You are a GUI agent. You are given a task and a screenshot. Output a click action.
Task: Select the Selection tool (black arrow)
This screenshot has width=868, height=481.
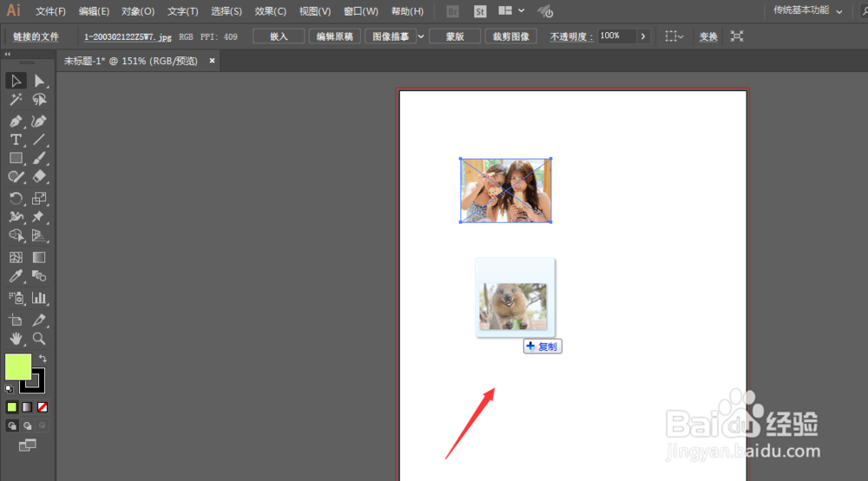click(16, 81)
